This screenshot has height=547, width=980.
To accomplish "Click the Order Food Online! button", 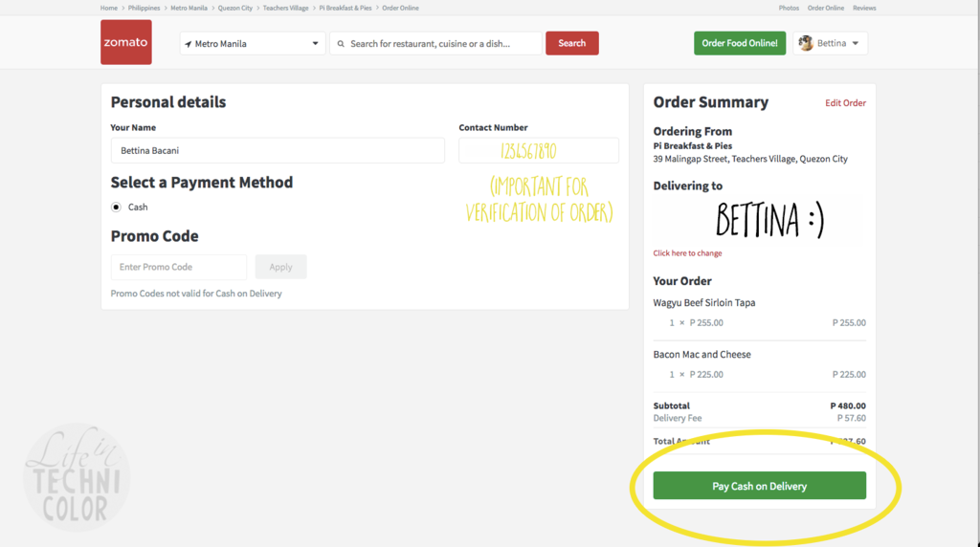I will (x=740, y=43).
